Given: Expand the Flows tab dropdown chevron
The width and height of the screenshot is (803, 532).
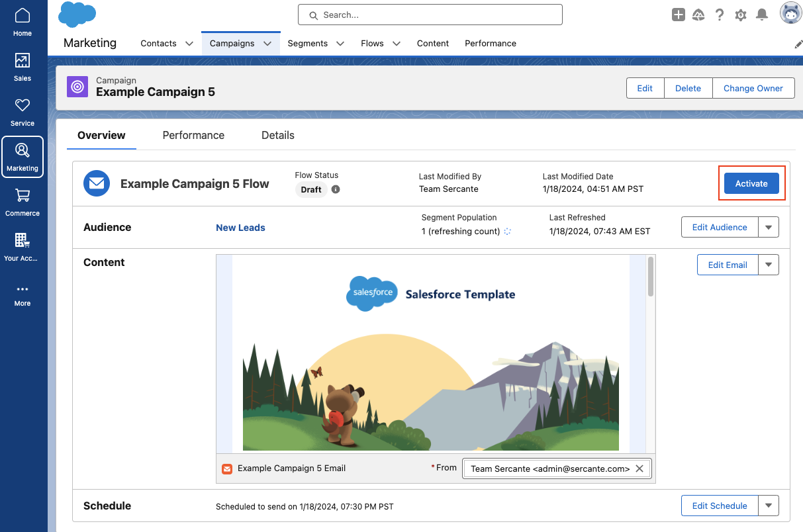Looking at the screenshot, I should 397,44.
